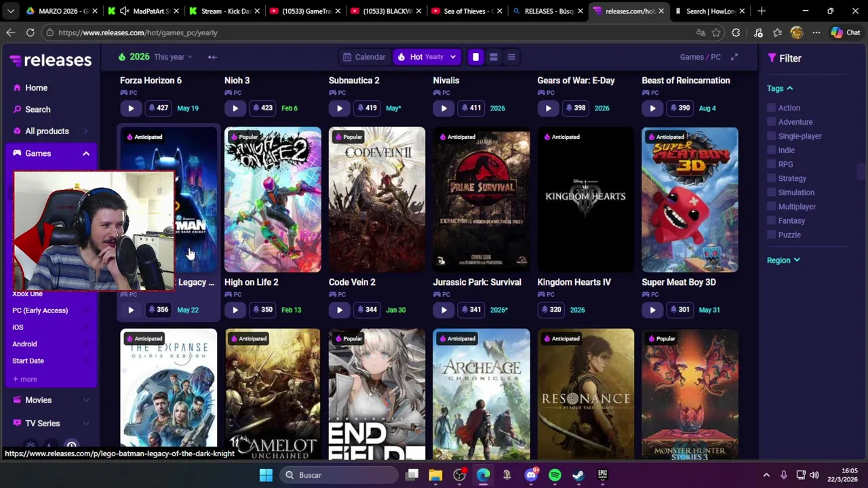
Task: Open the releases site logo
Action: [x=51, y=60]
